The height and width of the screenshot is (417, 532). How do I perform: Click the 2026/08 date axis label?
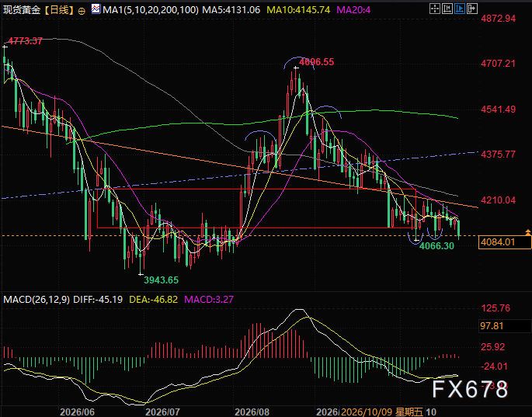(252, 412)
